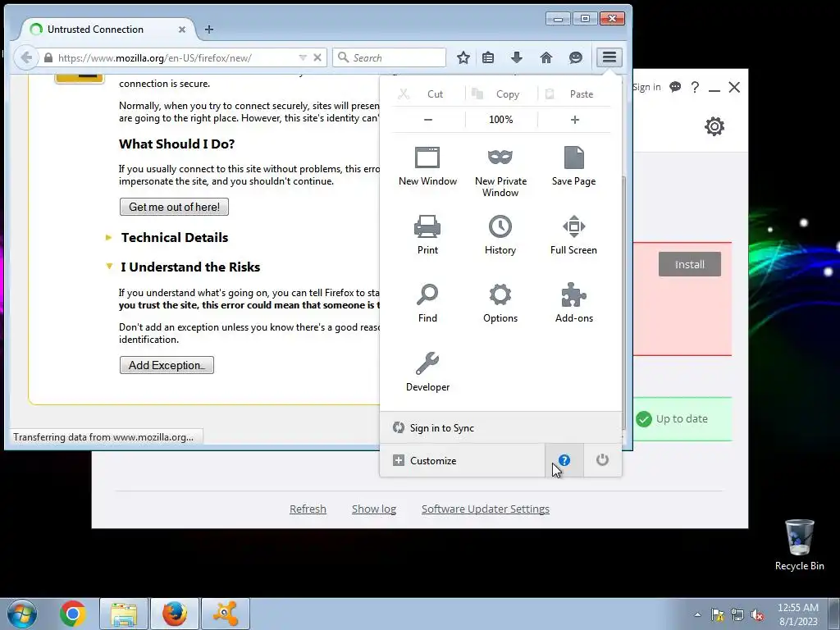Stop loading the page with X
Viewport: 840px width, 630px height.
point(317,57)
